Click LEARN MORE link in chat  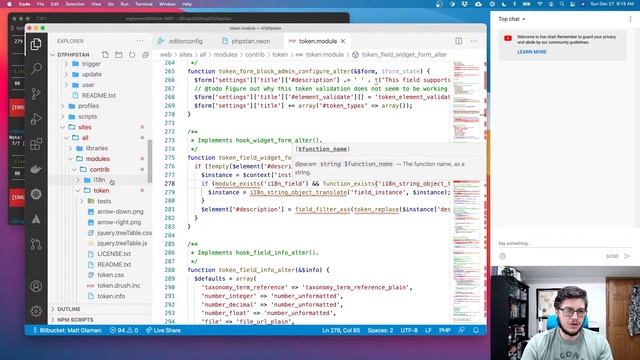[532, 52]
